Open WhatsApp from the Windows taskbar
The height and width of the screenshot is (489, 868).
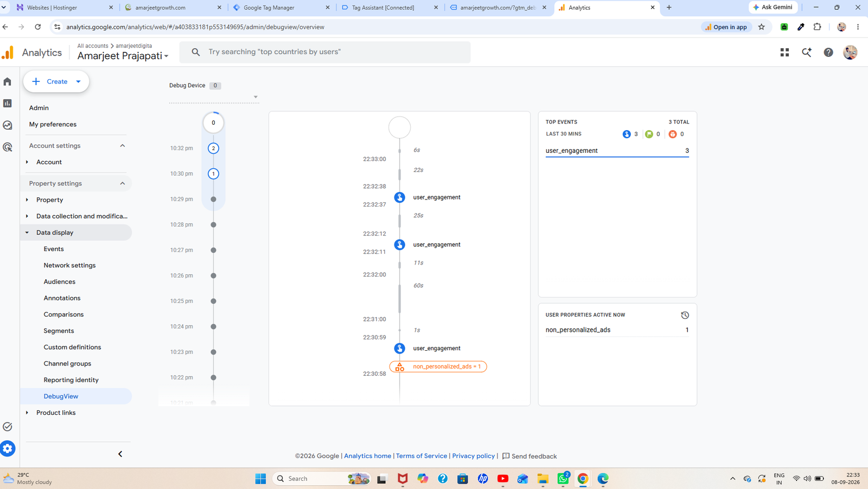pos(563,478)
